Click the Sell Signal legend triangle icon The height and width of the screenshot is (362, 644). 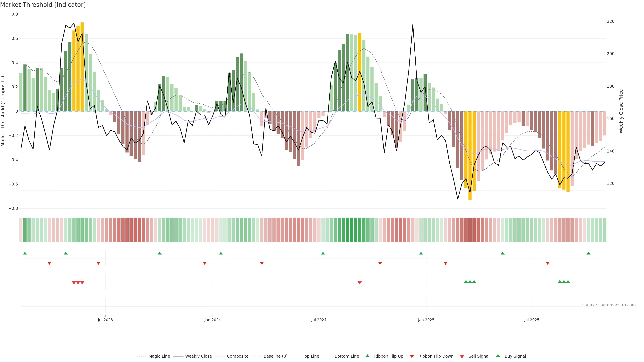click(x=462, y=356)
